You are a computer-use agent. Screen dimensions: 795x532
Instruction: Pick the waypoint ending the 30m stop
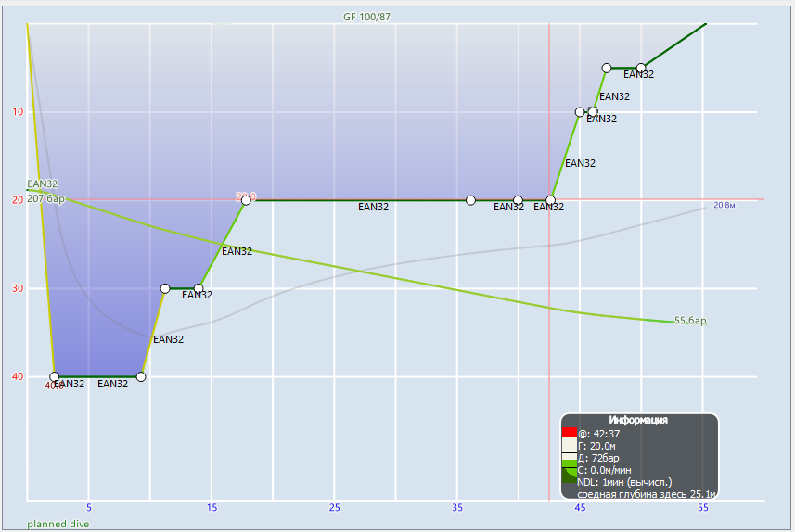click(199, 288)
